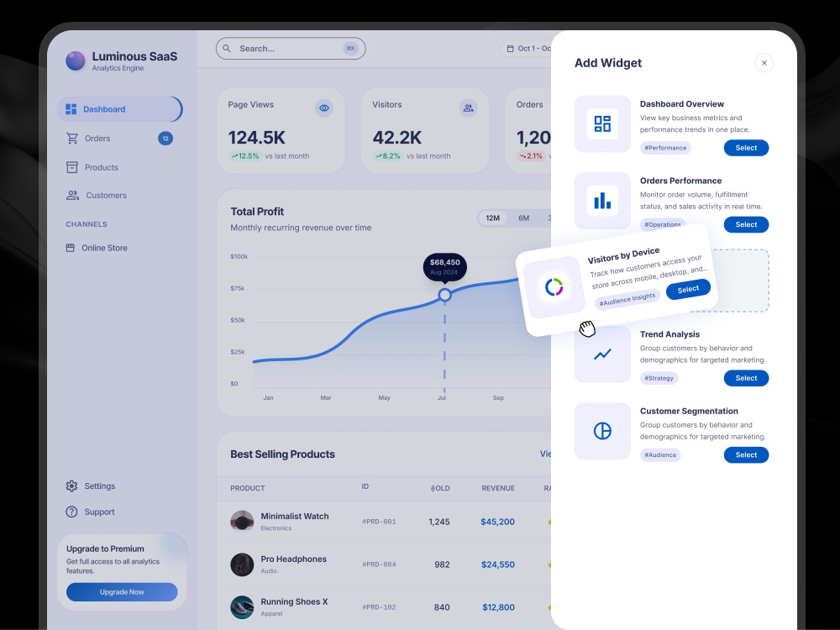This screenshot has width=840, height=630.
Task: Click the #Audience Insights tag
Action: [x=627, y=300]
